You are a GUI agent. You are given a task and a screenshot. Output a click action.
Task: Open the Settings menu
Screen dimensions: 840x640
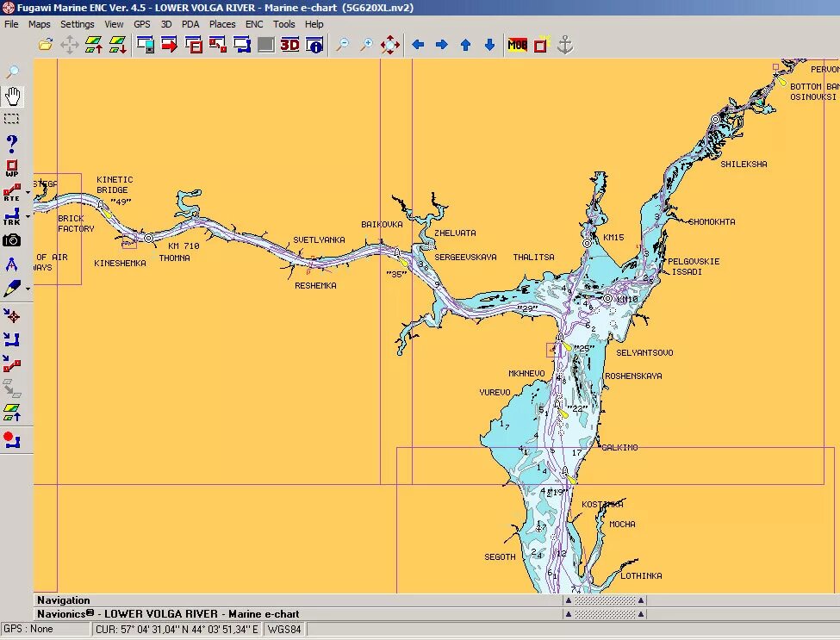pyautogui.click(x=78, y=24)
